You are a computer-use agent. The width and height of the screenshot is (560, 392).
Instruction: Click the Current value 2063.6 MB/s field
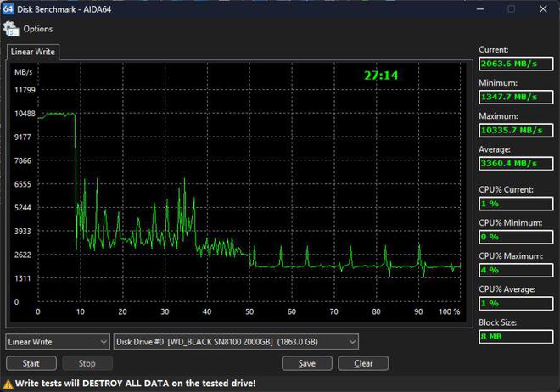click(516, 64)
